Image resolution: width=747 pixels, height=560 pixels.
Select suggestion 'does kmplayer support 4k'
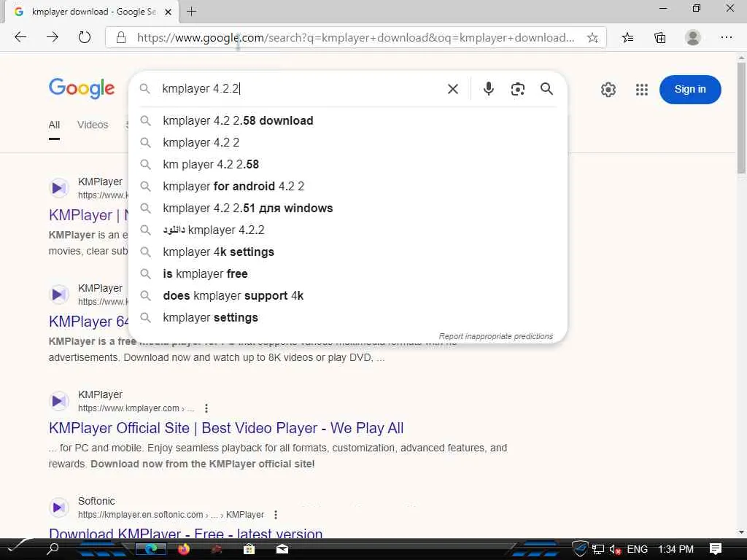tap(348, 296)
